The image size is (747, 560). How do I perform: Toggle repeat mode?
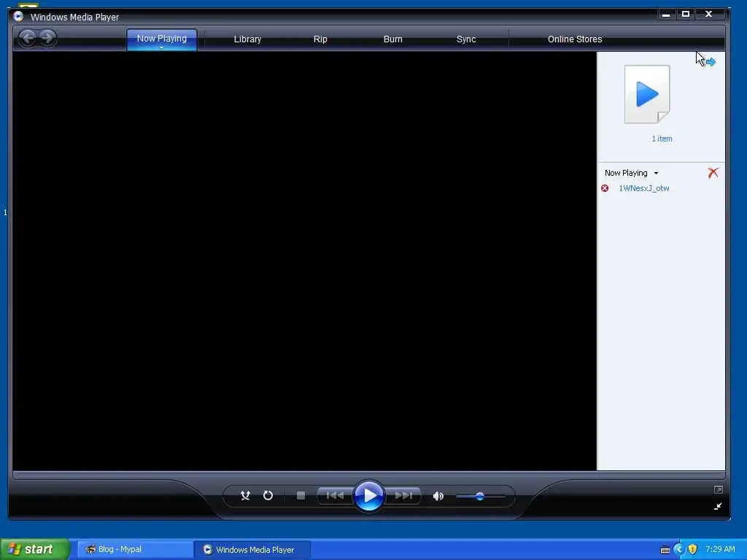click(268, 496)
